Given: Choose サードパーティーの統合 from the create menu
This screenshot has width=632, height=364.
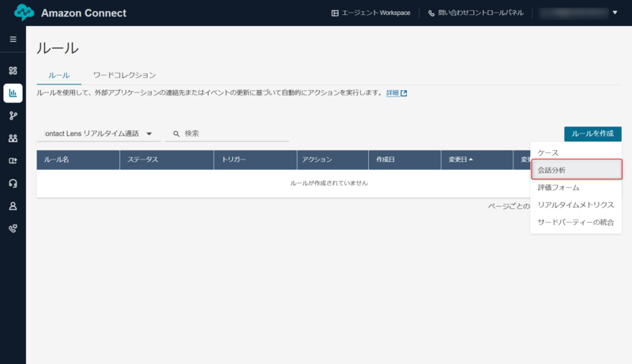Looking at the screenshot, I should click(x=576, y=222).
